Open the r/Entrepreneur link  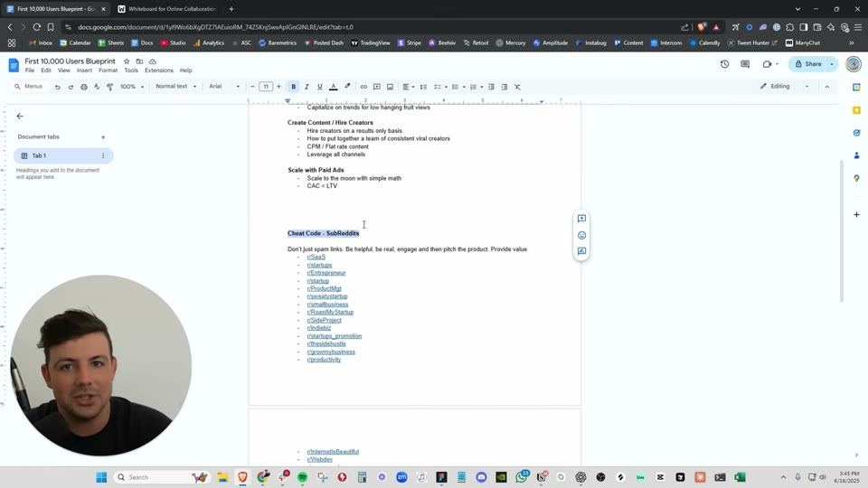[x=326, y=273]
